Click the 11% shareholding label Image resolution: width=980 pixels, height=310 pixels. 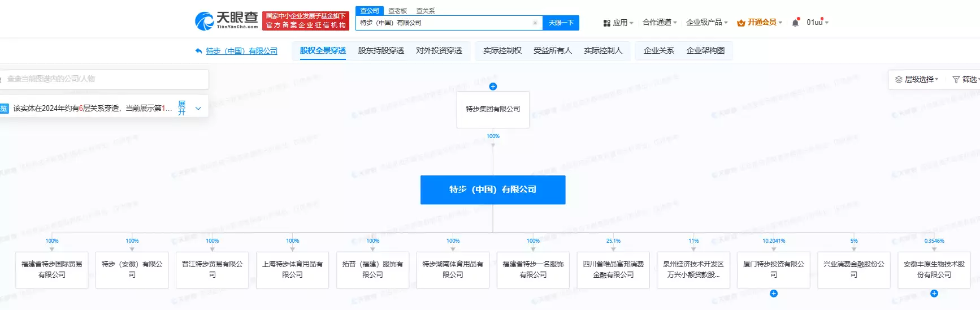[x=693, y=241]
